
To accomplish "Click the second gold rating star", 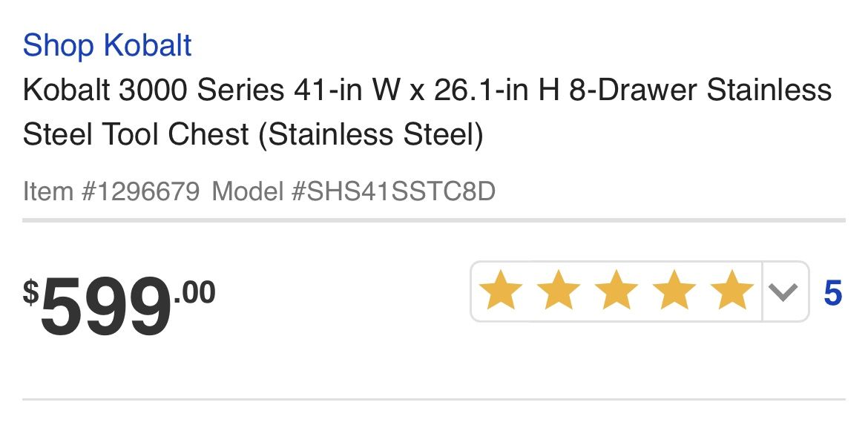I will pyautogui.click(x=559, y=290).
